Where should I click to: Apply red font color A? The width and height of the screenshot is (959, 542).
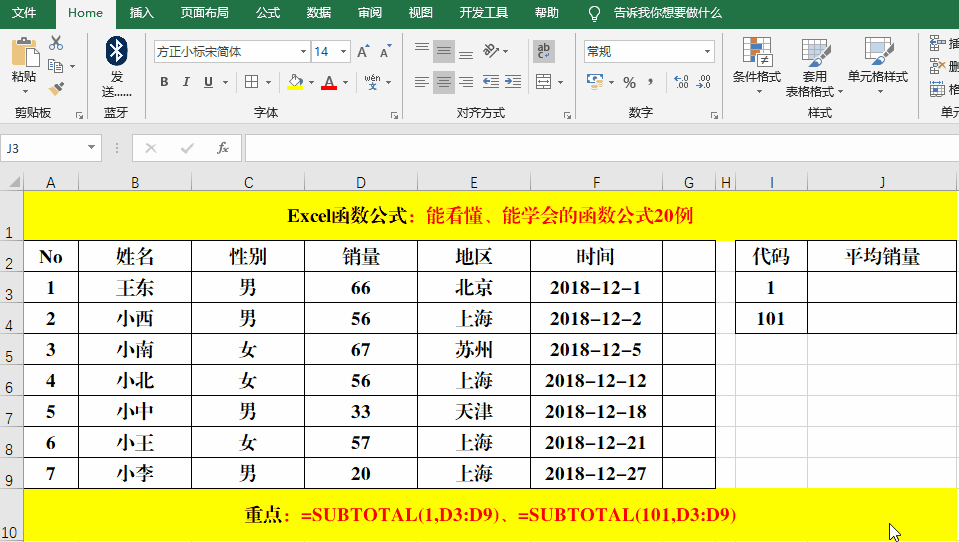pyautogui.click(x=329, y=82)
